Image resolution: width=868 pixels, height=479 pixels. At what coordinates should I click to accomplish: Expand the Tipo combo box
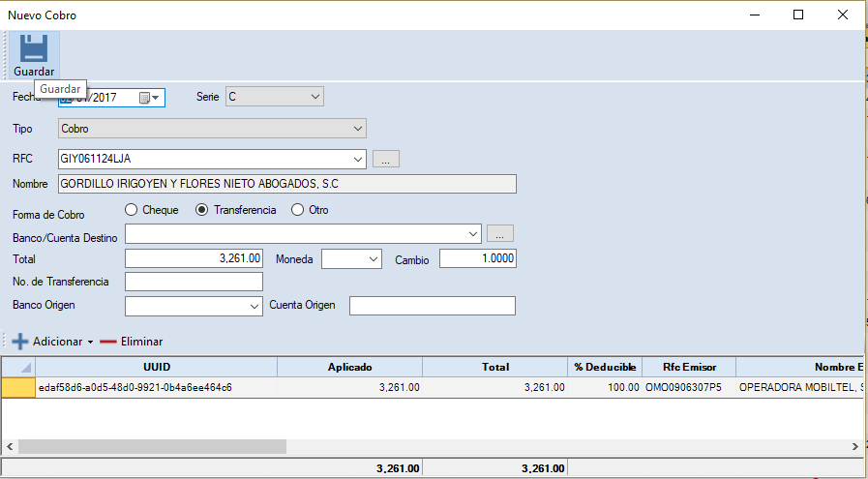pos(357,128)
